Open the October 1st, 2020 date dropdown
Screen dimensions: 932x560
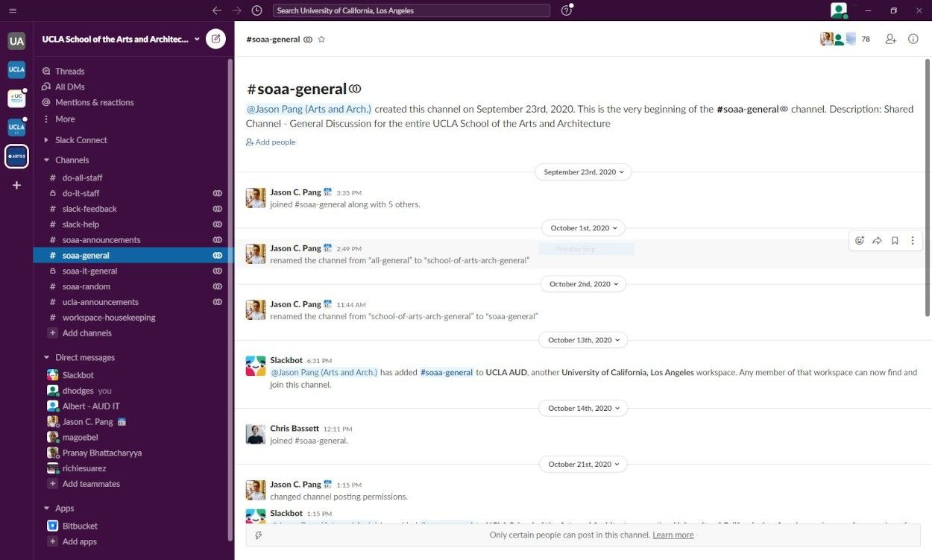click(583, 227)
